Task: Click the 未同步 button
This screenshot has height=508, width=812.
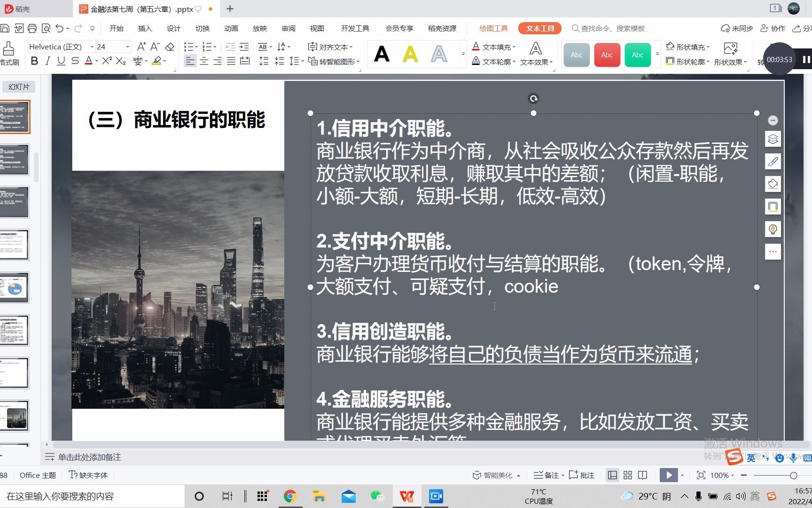Action: coord(737,28)
